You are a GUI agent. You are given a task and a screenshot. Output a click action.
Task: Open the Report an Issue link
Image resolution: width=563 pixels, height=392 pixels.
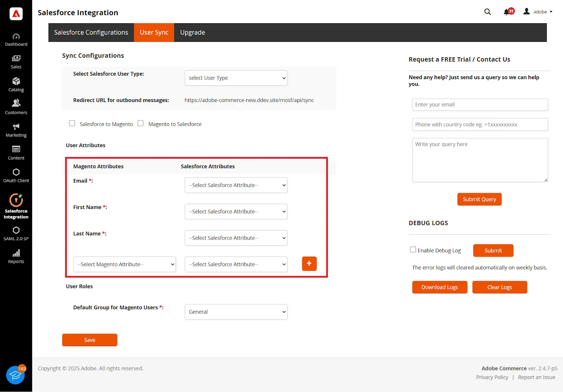coord(537,377)
